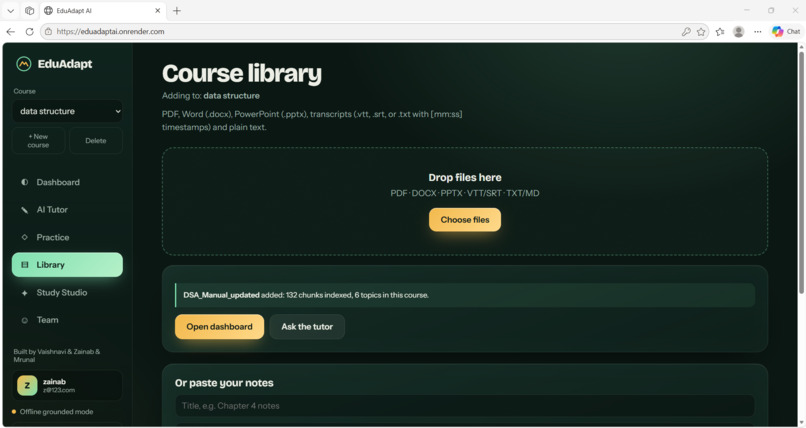Viewport: 806px width, 428px height.
Task: Click the AI Tutor pencil icon
Action: 24,210
